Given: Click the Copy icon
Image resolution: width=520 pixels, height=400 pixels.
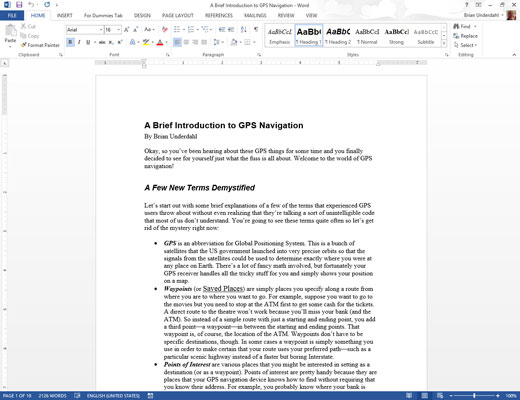Looking at the screenshot, I should (x=23, y=36).
